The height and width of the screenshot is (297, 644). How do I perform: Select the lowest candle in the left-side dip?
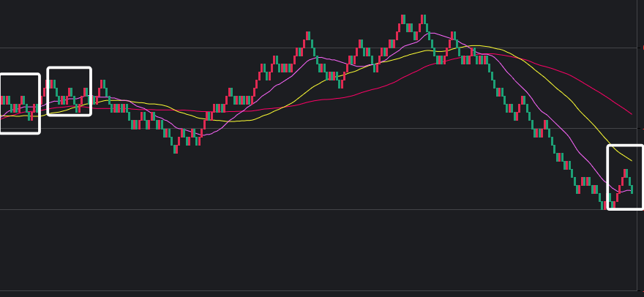pos(176,148)
